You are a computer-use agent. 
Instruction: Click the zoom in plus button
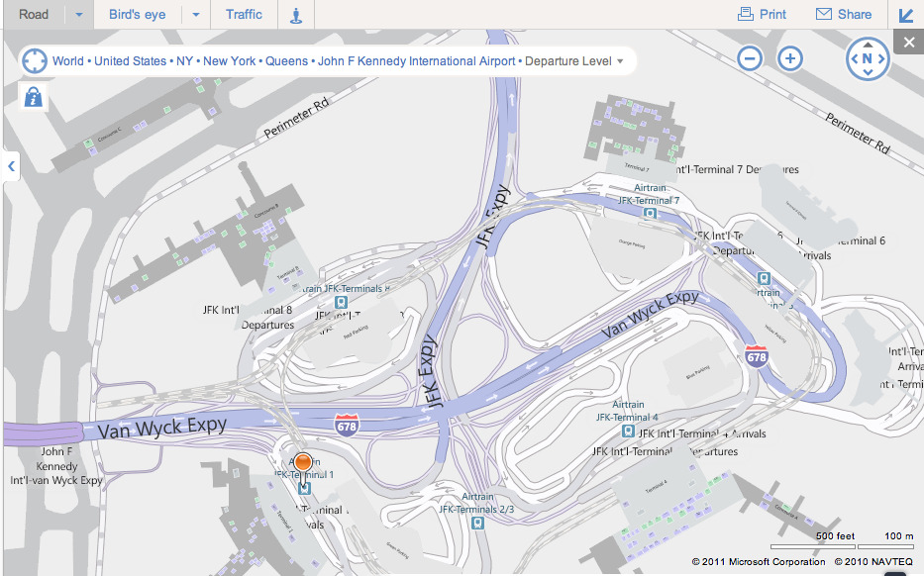pyautogui.click(x=789, y=58)
